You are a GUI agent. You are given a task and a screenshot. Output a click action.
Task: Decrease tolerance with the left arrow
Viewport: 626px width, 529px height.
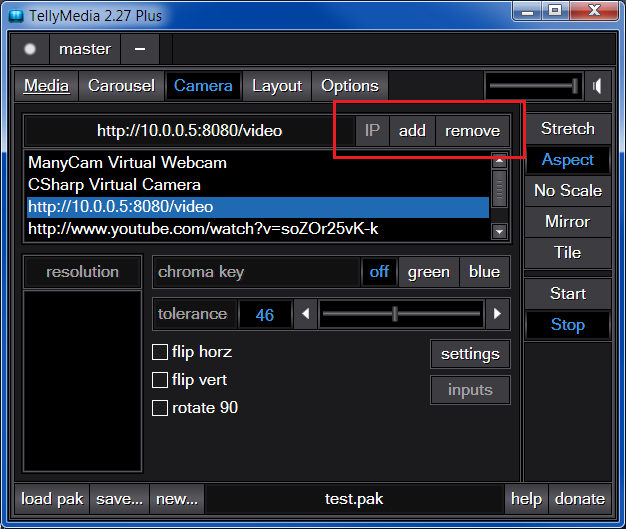click(x=307, y=314)
